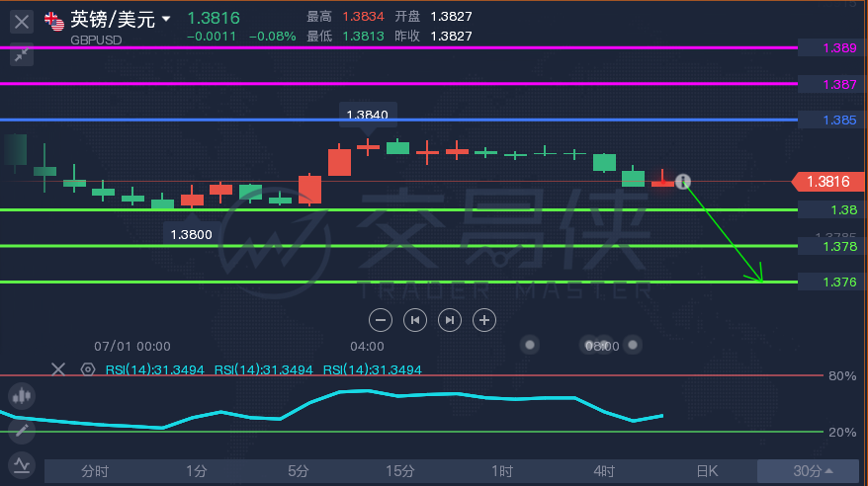Viewport: 868px width, 486px height.
Task: Open RSI indicator settings hexagon icon
Action: [x=87, y=369]
